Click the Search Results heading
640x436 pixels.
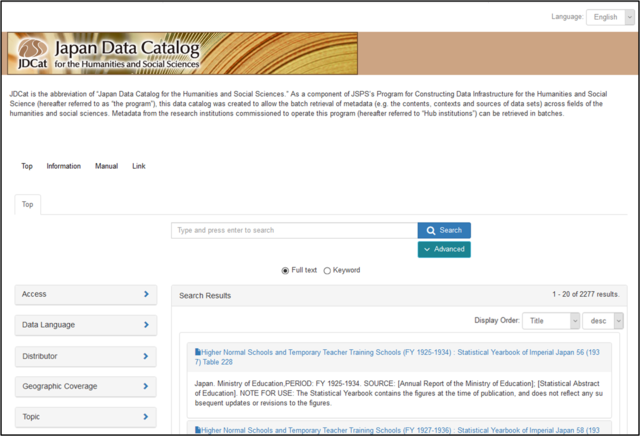pos(205,296)
